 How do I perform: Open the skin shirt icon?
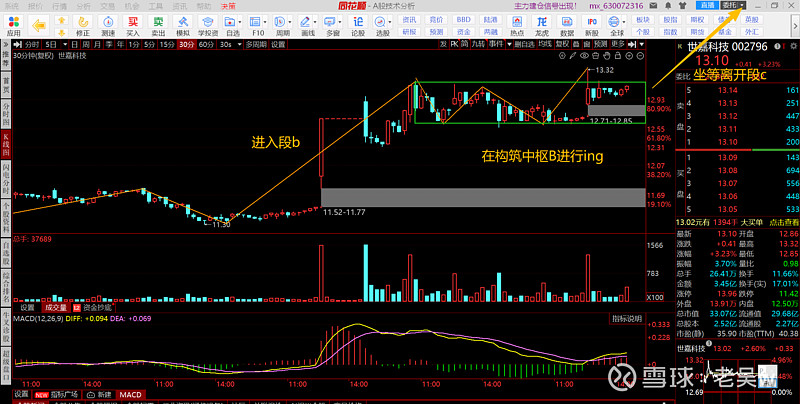pos(682,5)
